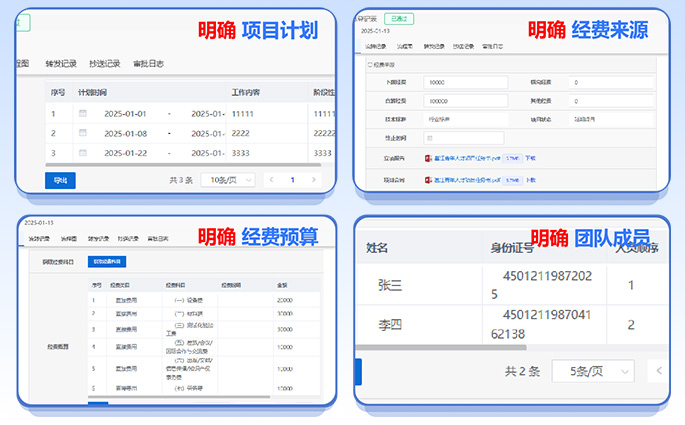The height and width of the screenshot is (425, 685).
Task: Click calendar icon in plan row 2
Action: click(x=83, y=133)
